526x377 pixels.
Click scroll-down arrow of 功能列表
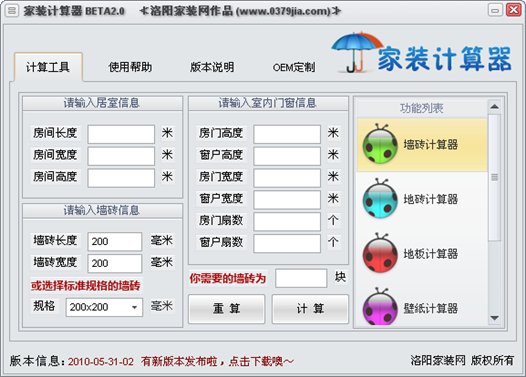pos(494,318)
